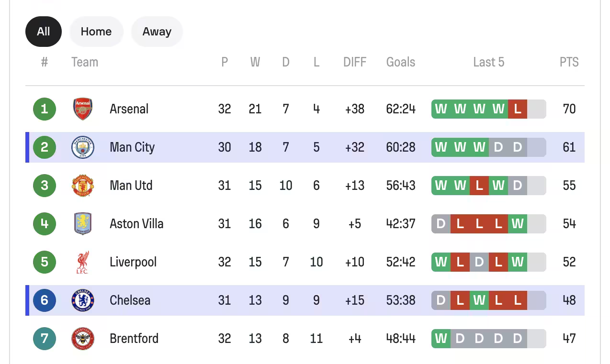This screenshot has width=610, height=364.
Task: Click the Arsenal club crest
Action: coord(83,109)
